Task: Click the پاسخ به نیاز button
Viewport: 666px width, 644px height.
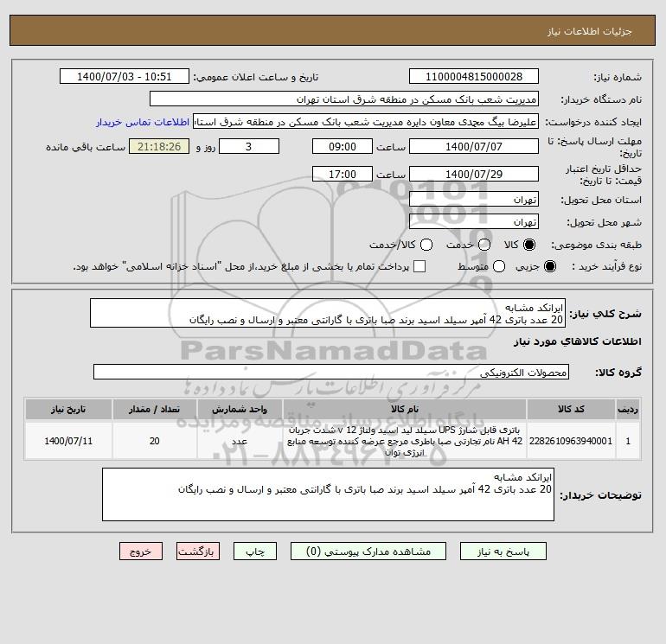Action: [x=503, y=551]
